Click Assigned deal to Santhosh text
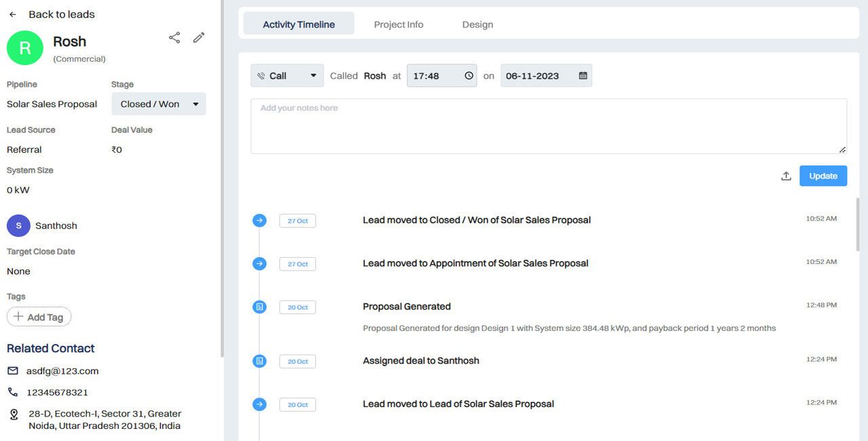This screenshot has width=868, height=441. [x=421, y=361]
